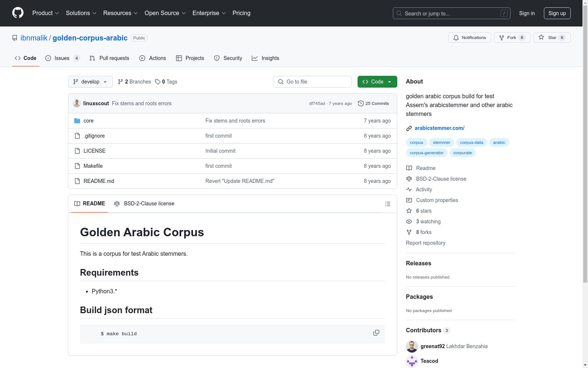Click the LICENSE file icon

(x=77, y=151)
